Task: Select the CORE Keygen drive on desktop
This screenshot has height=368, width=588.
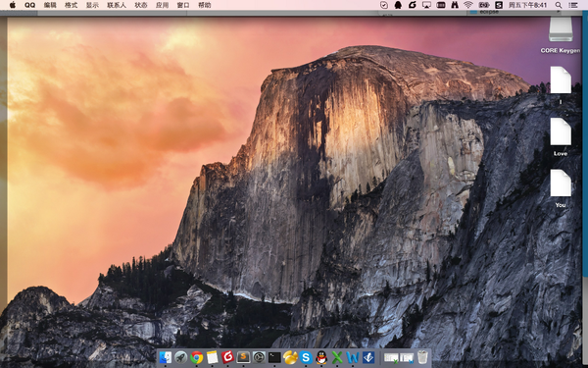Action: pos(561,34)
